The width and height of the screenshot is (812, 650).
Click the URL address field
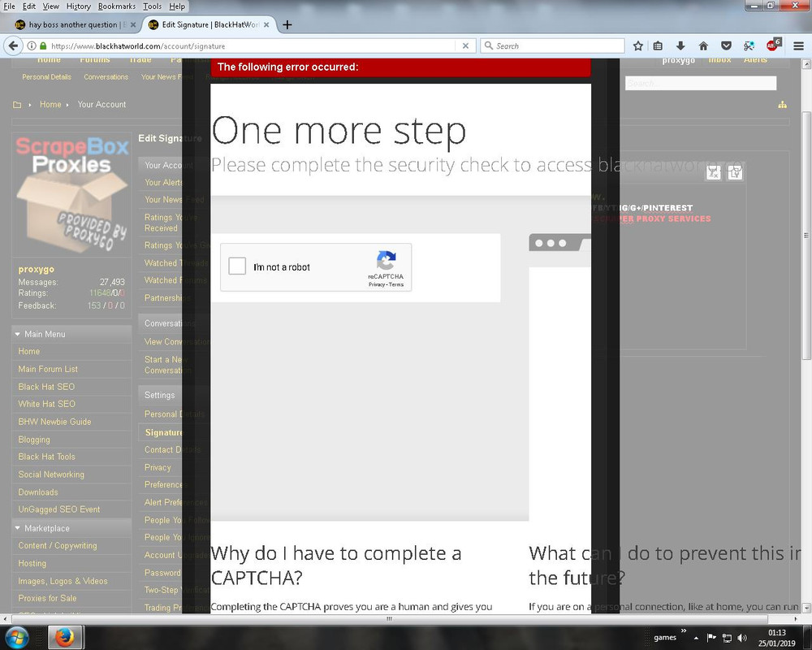point(253,45)
